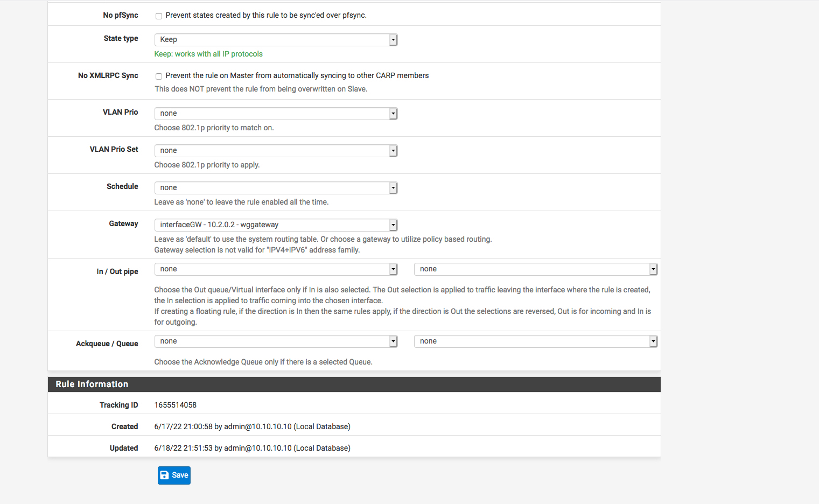
Task: Click the State type label
Action: coord(121,38)
